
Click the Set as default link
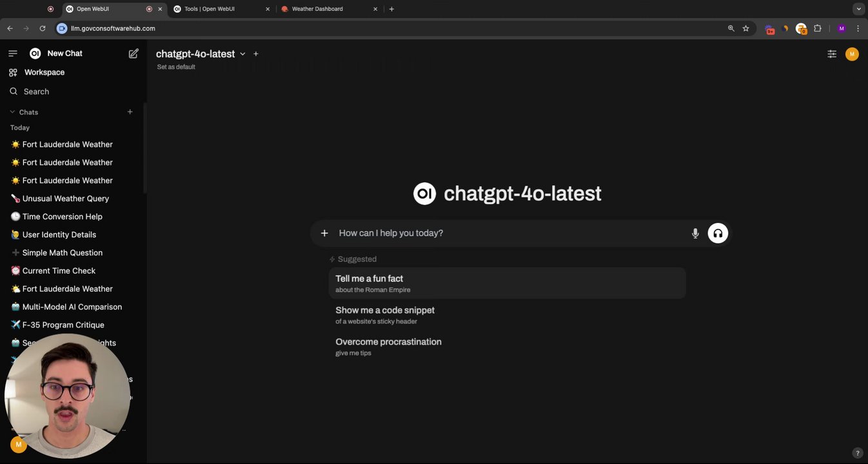176,67
